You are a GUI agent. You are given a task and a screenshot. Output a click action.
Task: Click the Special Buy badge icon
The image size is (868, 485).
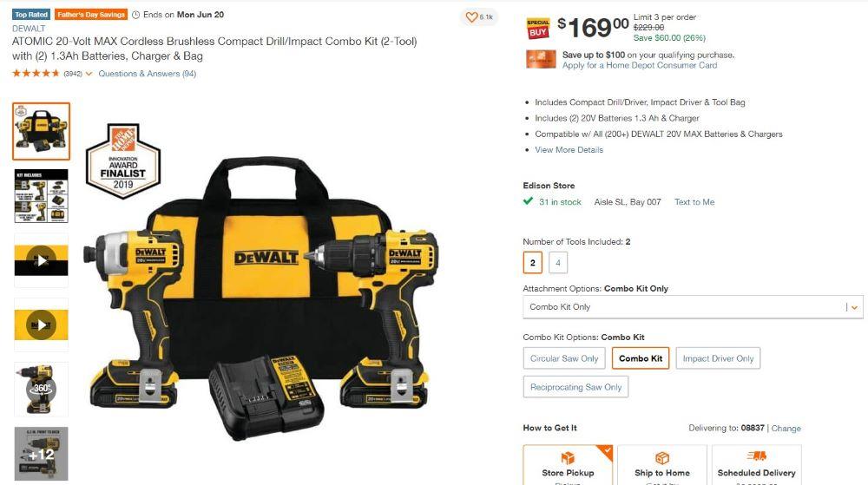pos(537,29)
